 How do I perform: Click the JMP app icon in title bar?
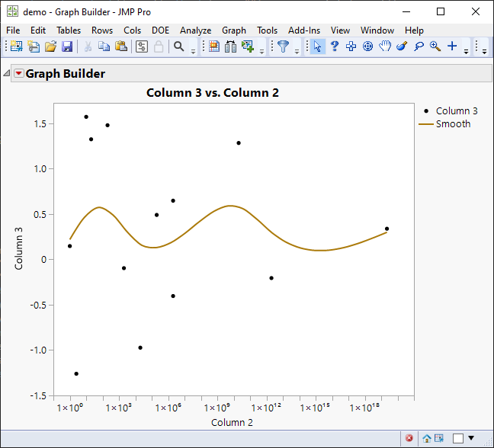(x=13, y=11)
